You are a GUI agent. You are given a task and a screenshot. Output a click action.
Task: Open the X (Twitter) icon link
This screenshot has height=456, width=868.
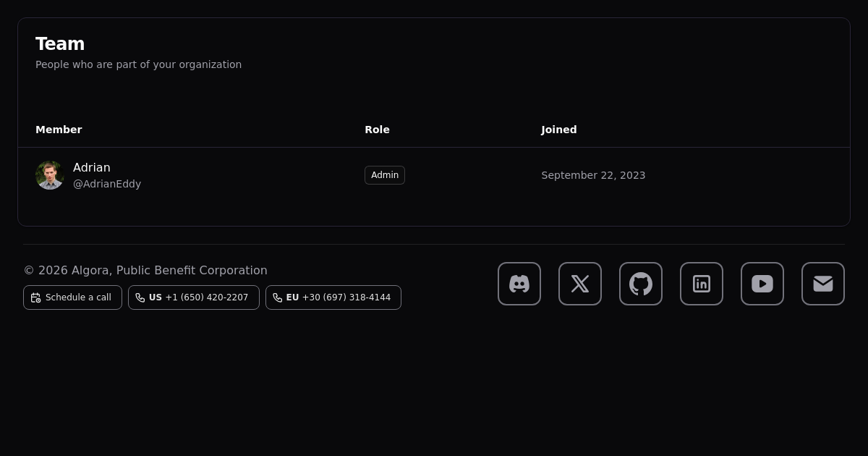(579, 284)
